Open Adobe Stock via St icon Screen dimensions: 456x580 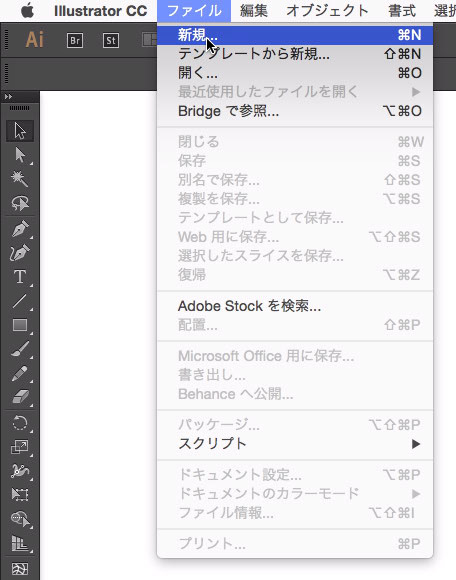click(111, 40)
